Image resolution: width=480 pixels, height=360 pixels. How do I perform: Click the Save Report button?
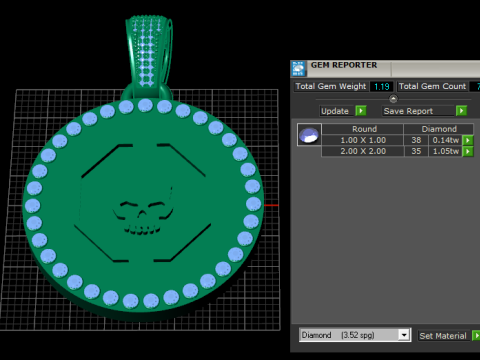(418, 111)
